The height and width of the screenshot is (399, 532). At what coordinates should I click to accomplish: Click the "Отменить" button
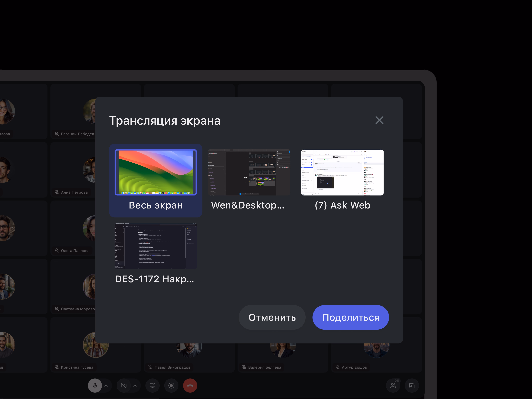click(x=272, y=317)
